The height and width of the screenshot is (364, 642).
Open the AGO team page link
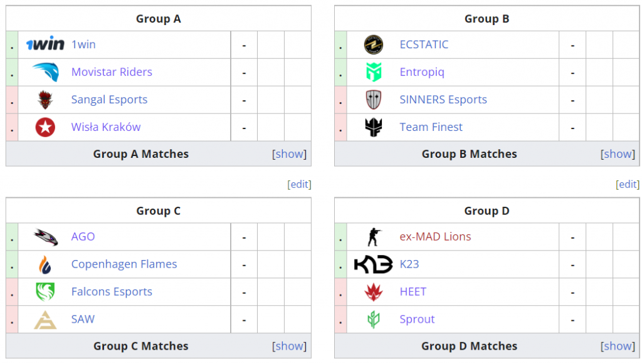click(x=83, y=237)
